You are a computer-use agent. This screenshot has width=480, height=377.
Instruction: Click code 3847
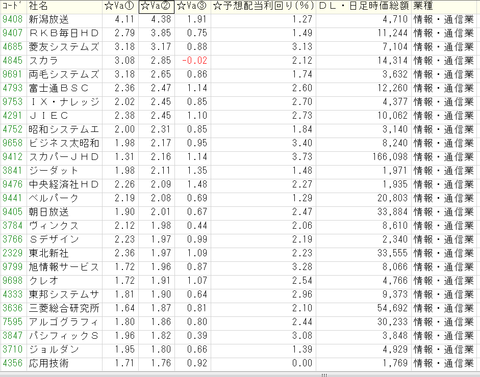(x=13, y=336)
